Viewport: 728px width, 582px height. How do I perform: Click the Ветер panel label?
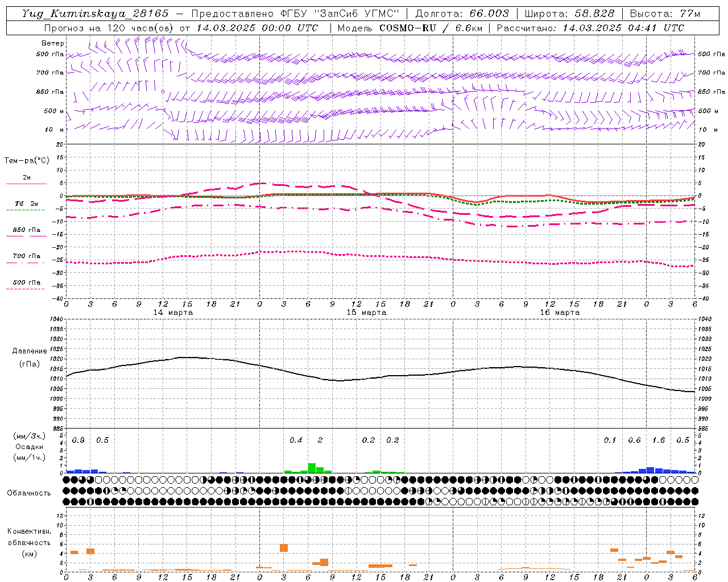point(53,43)
